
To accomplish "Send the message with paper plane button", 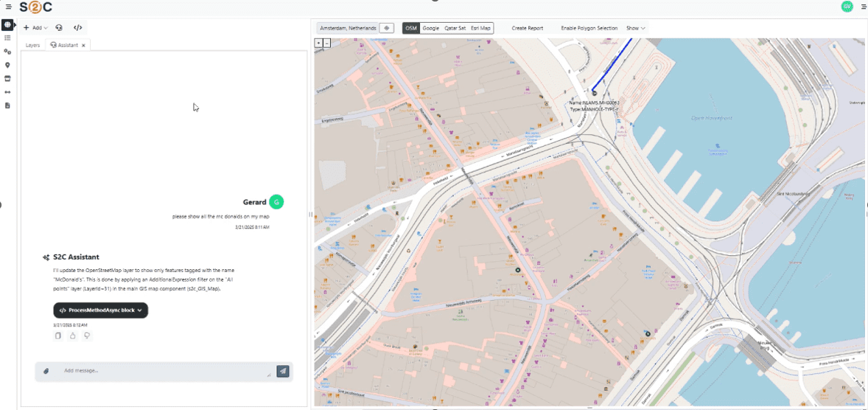I will [x=283, y=371].
